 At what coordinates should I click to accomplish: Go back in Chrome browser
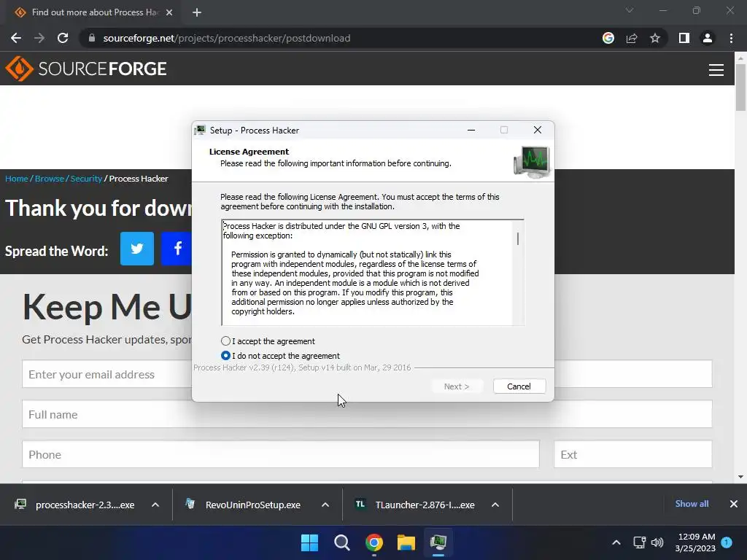16,38
